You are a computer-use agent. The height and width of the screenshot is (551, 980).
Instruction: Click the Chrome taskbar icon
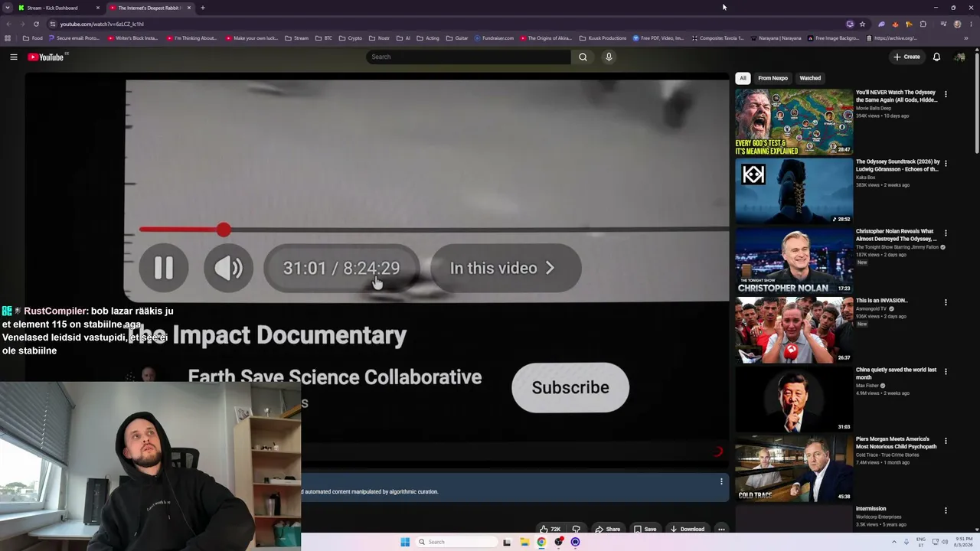click(x=541, y=542)
